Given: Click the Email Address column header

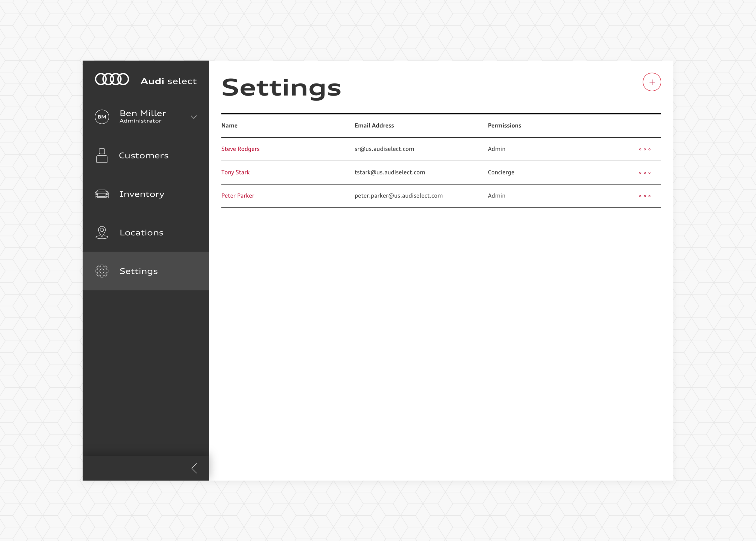Looking at the screenshot, I should [x=374, y=125].
